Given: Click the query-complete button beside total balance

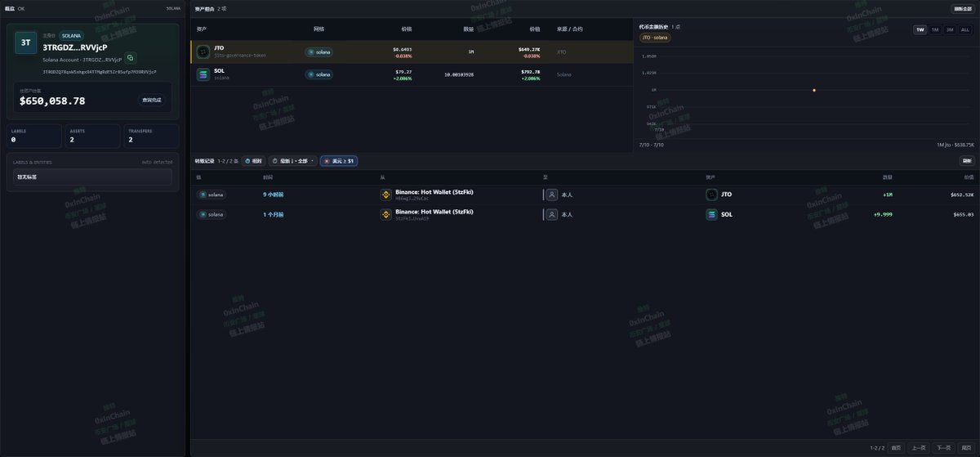Looking at the screenshot, I should tap(152, 100).
